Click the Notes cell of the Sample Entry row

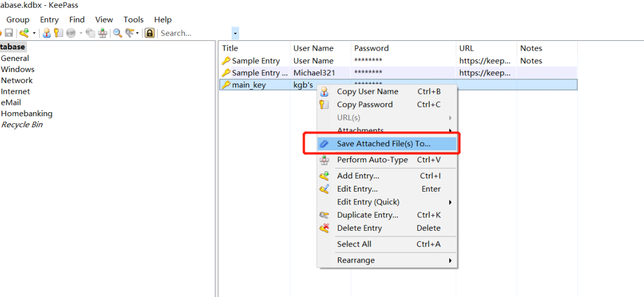coord(531,60)
